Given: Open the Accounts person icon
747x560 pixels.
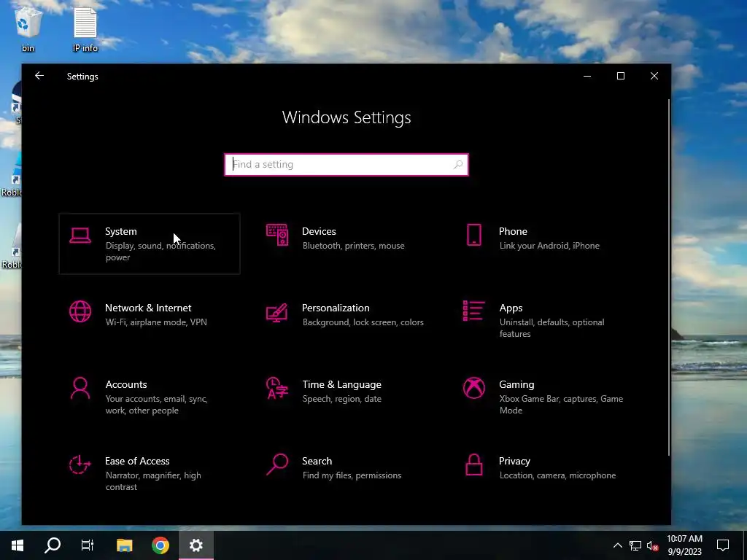Looking at the screenshot, I should pos(80,388).
